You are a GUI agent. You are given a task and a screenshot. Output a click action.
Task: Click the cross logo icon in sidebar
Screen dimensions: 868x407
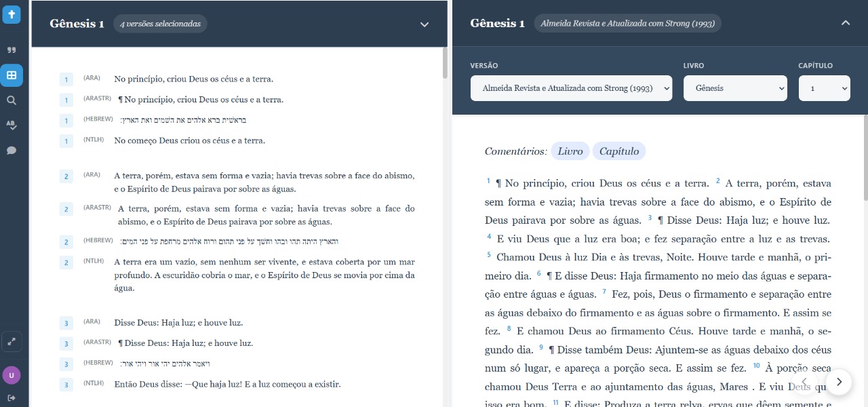(12, 15)
